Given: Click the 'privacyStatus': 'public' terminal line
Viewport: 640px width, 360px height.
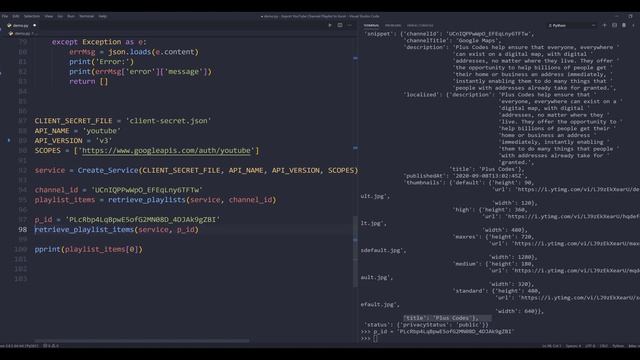Looking at the screenshot, I should tap(426, 325).
